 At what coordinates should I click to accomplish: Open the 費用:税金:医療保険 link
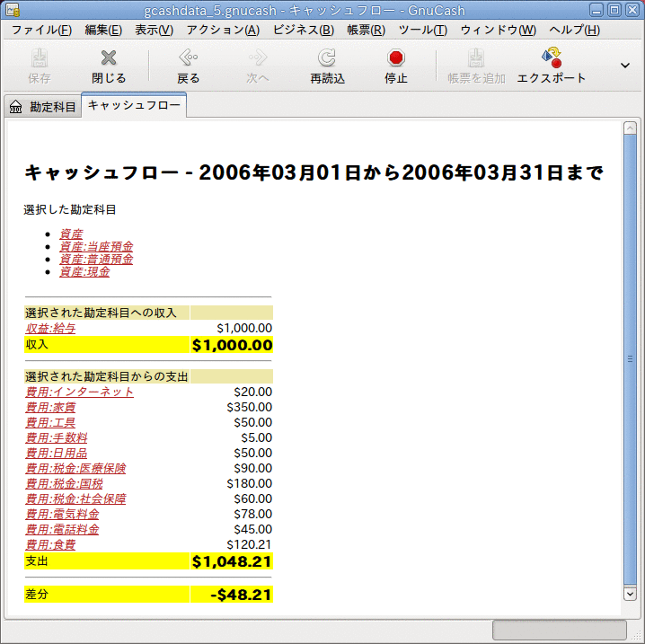tap(75, 468)
